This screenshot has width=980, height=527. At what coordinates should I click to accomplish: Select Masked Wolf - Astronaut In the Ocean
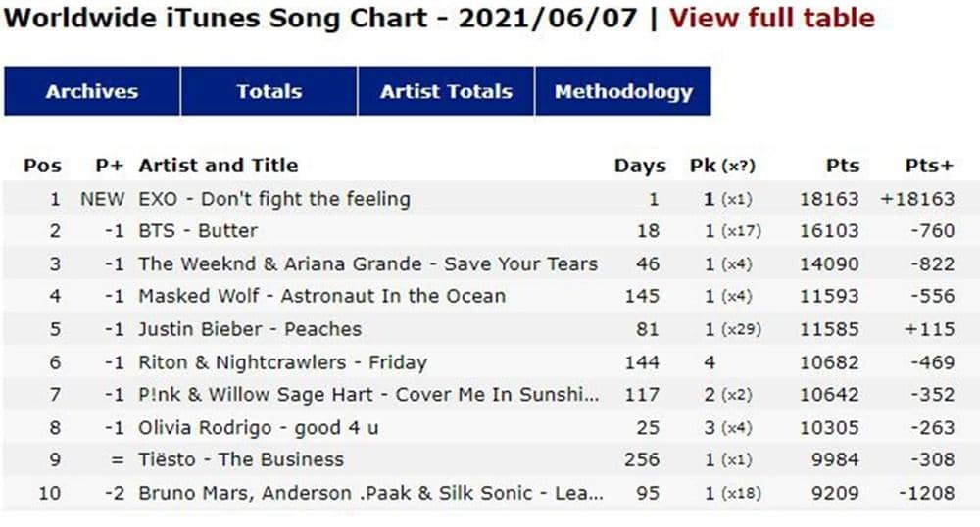(321, 296)
